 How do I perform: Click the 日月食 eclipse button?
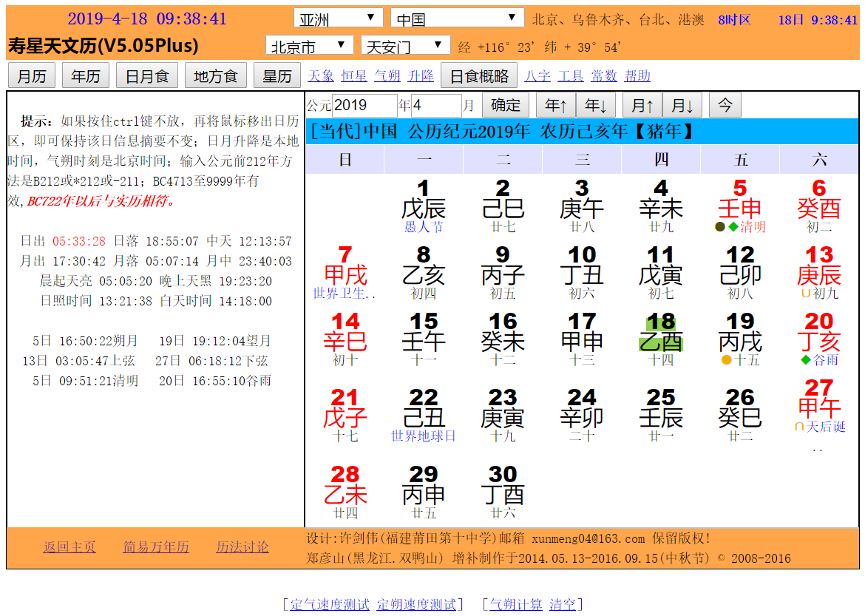(146, 75)
